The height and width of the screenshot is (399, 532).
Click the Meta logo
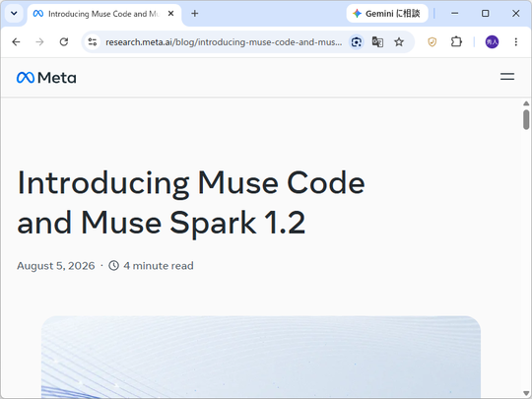pos(46,78)
